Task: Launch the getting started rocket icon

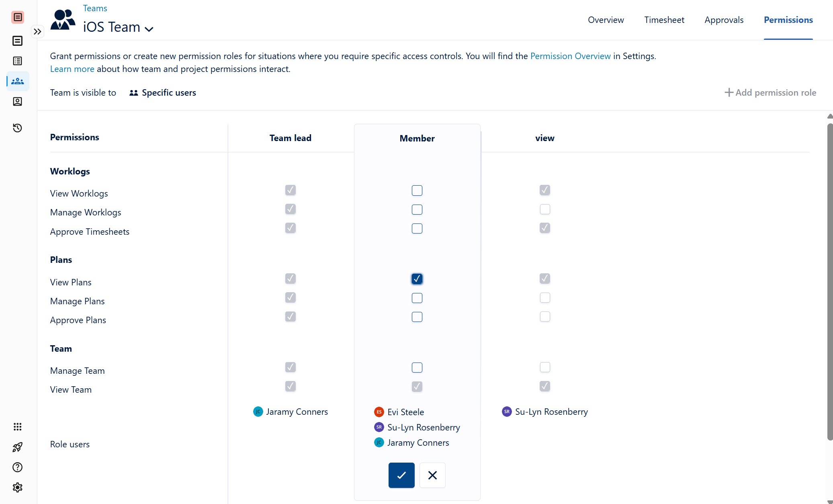Action: [x=18, y=447]
